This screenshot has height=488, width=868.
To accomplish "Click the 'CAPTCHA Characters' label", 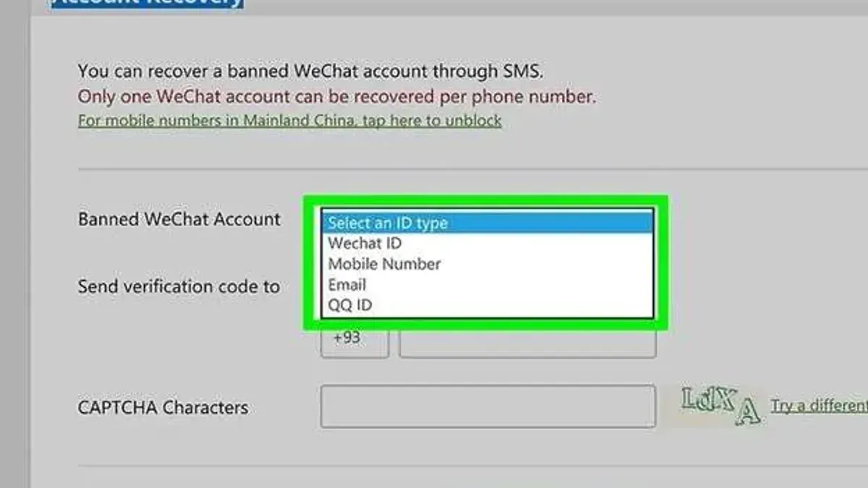I will pyautogui.click(x=163, y=407).
